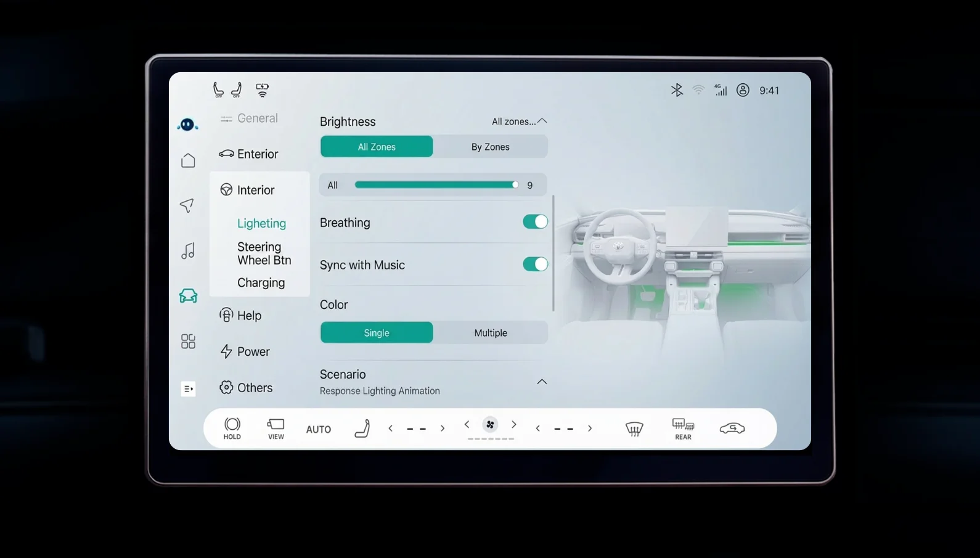
Task: Tap the sidebar collapse list icon
Action: 188,388
